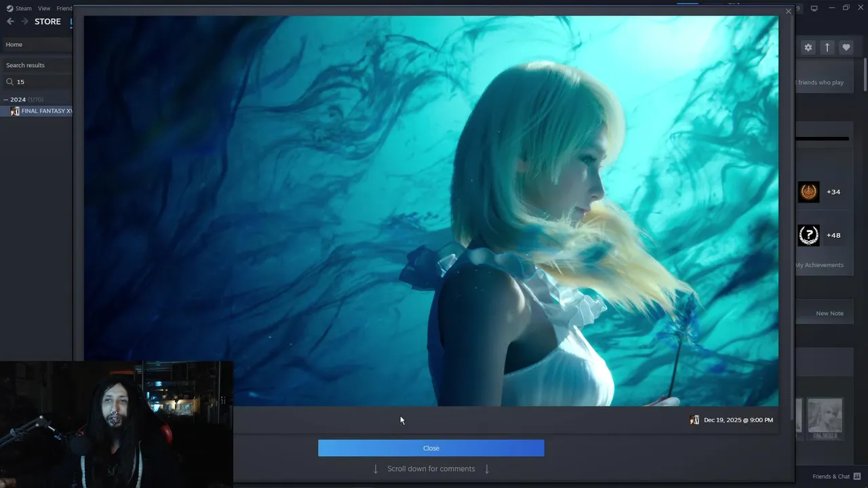Screen dimensions: 868x488
Task: Click the Scroll down for comments text
Action: (431, 468)
